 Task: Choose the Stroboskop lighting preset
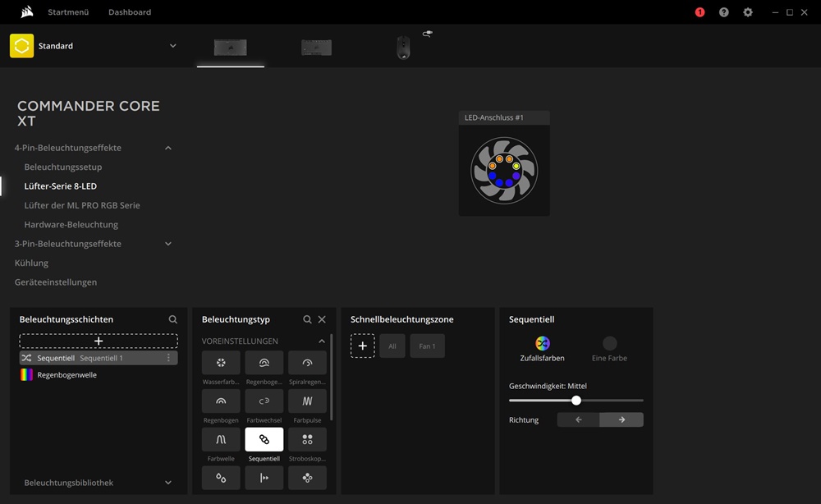click(x=307, y=440)
